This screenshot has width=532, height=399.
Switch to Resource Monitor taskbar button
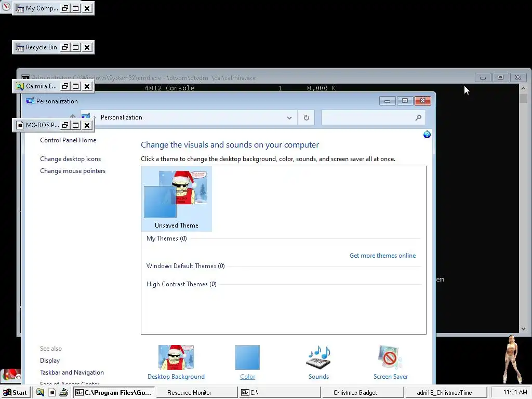[197, 393]
